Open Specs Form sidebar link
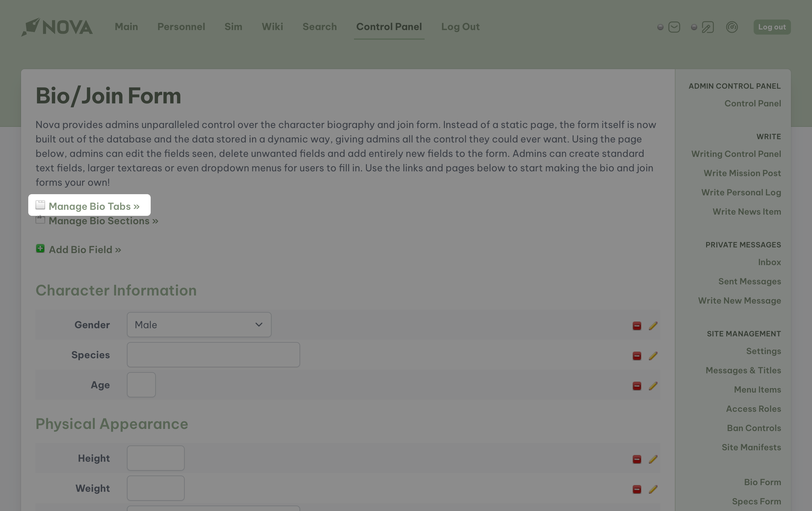 coord(756,502)
